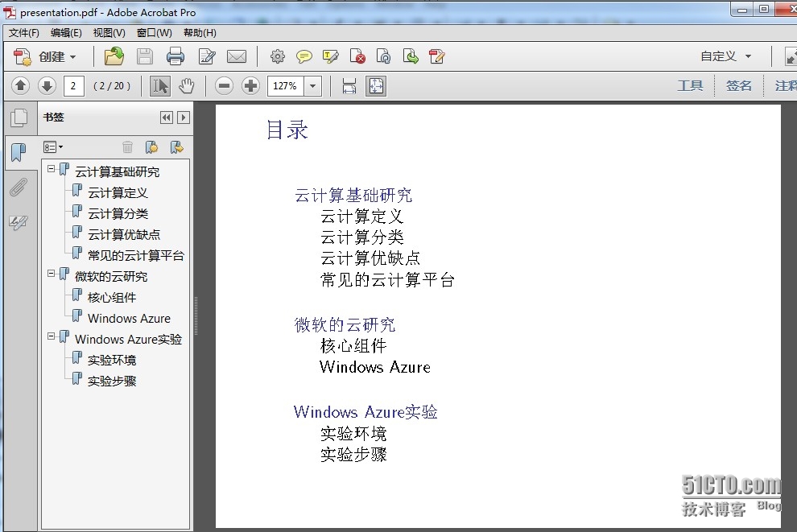Zoom out with minus button
This screenshot has height=532, width=797.
[x=224, y=86]
